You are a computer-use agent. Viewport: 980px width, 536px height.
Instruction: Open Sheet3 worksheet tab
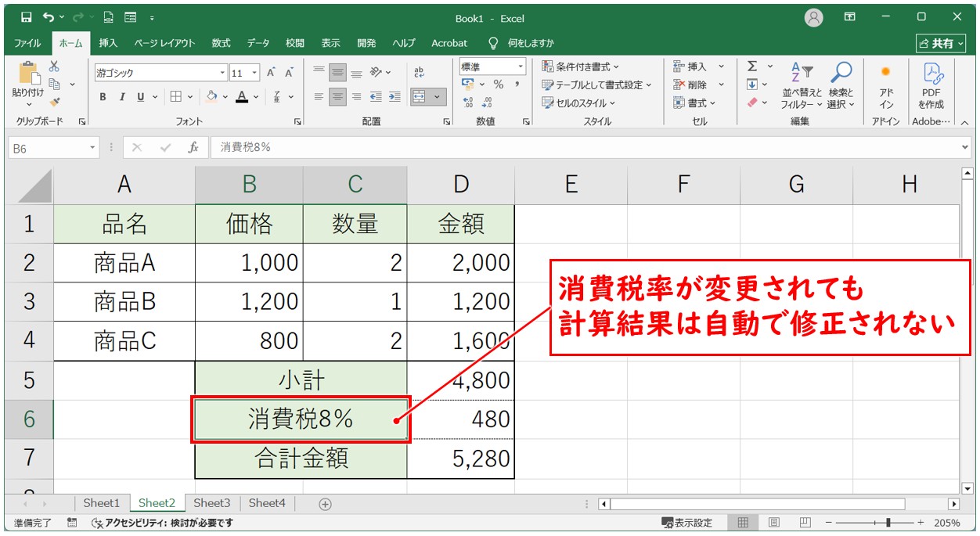(212, 503)
